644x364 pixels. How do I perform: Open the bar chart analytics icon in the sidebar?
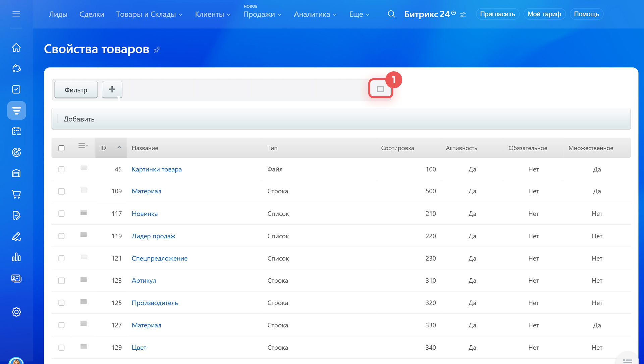tap(16, 257)
